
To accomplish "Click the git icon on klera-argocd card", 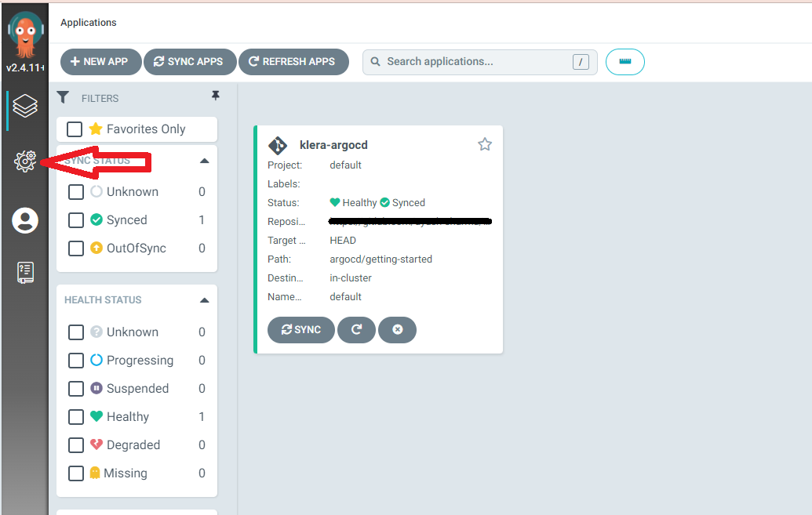I will click(278, 146).
